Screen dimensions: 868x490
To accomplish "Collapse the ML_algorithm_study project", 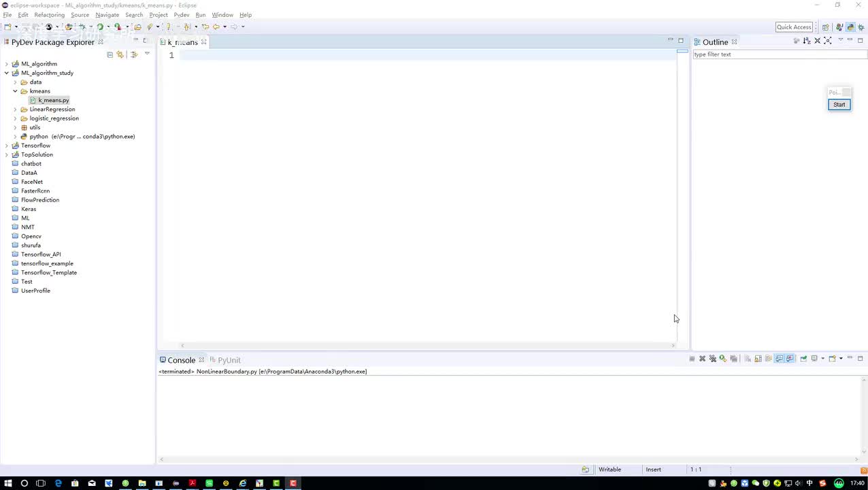I will click(7, 73).
